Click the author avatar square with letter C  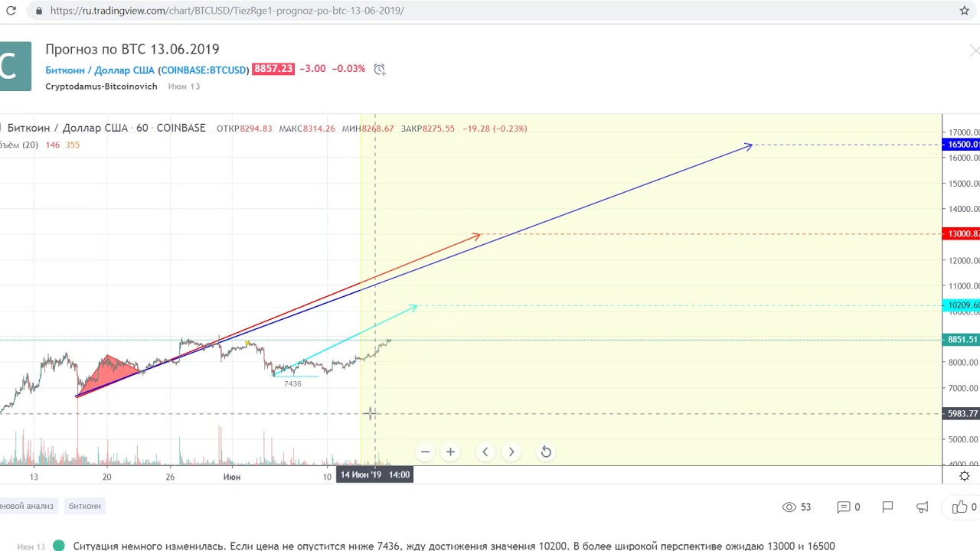[15, 67]
